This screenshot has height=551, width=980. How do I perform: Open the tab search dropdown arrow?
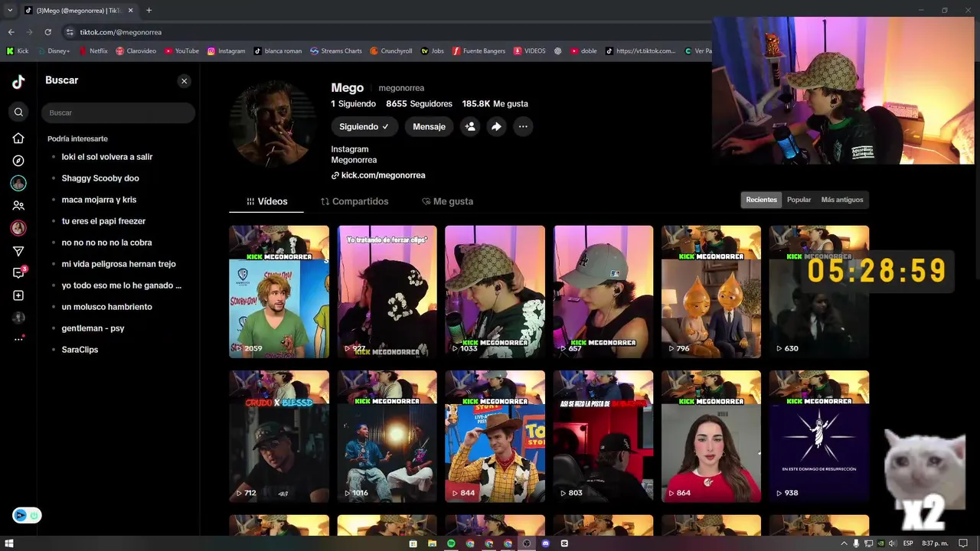pos(10,11)
